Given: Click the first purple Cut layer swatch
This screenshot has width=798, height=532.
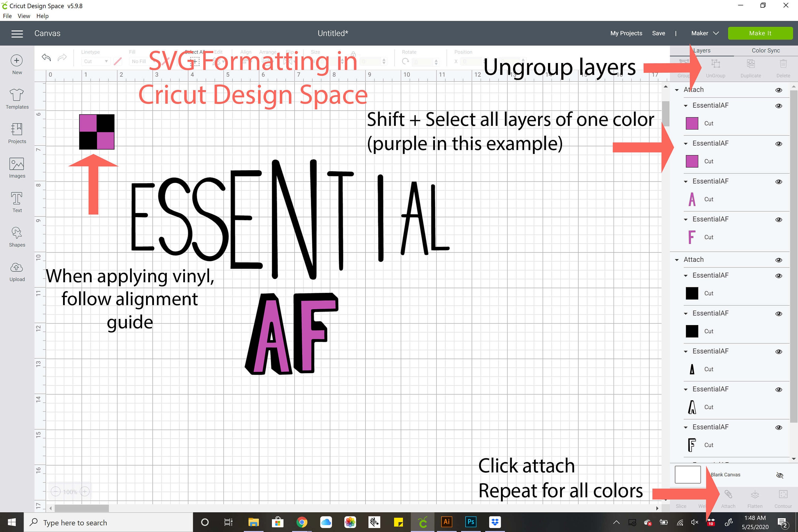Looking at the screenshot, I should 692,123.
